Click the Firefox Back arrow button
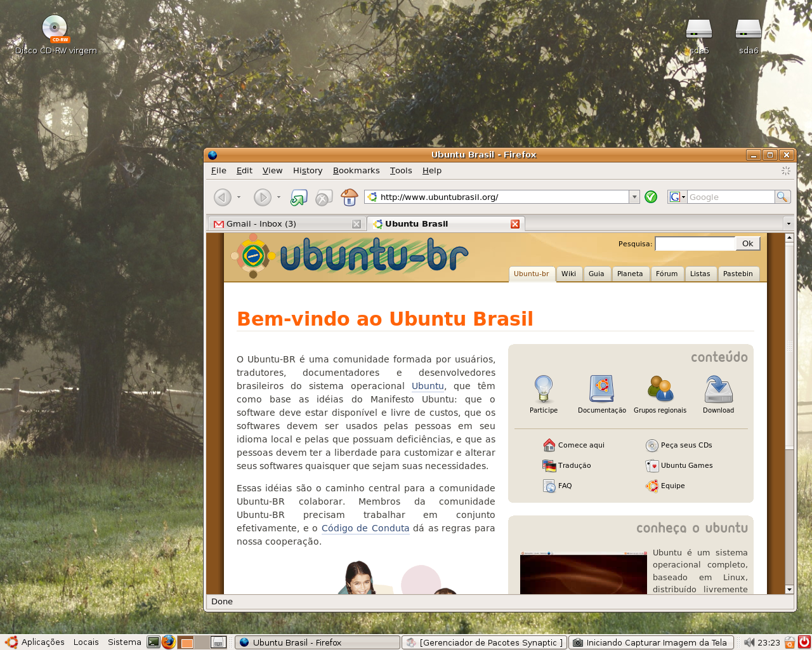Image resolution: width=812 pixels, height=650 pixels. pyautogui.click(x=222, y=197)
